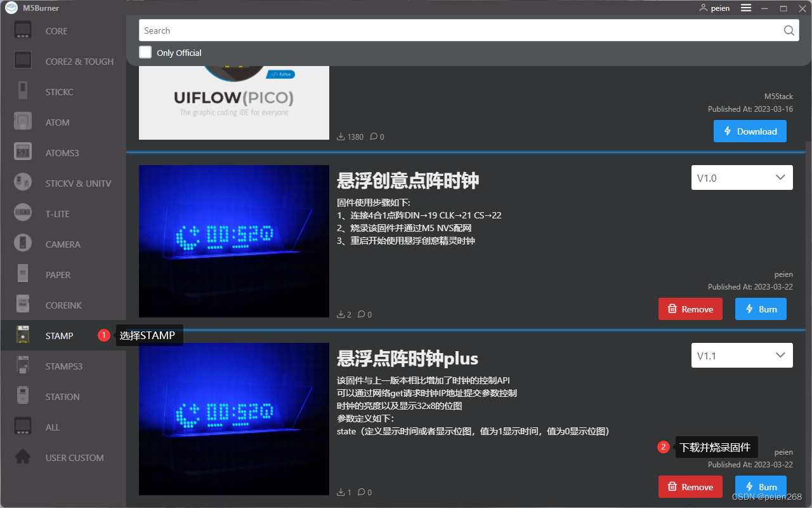Click 'Published At: 2023-03-16' text
Screen dimensions: 812x508
tap(750, 109)
